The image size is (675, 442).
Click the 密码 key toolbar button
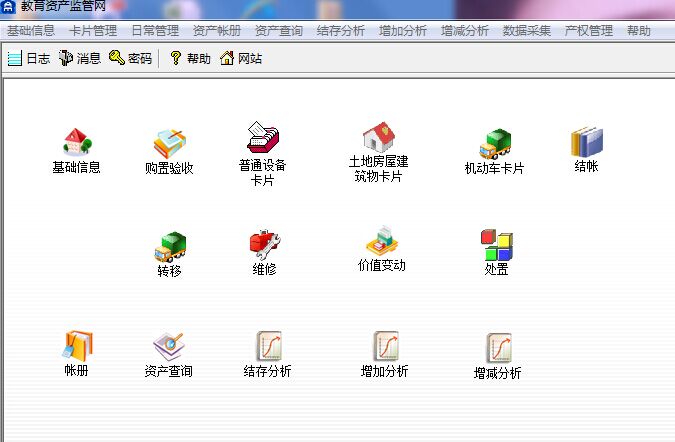click(130, 58)
